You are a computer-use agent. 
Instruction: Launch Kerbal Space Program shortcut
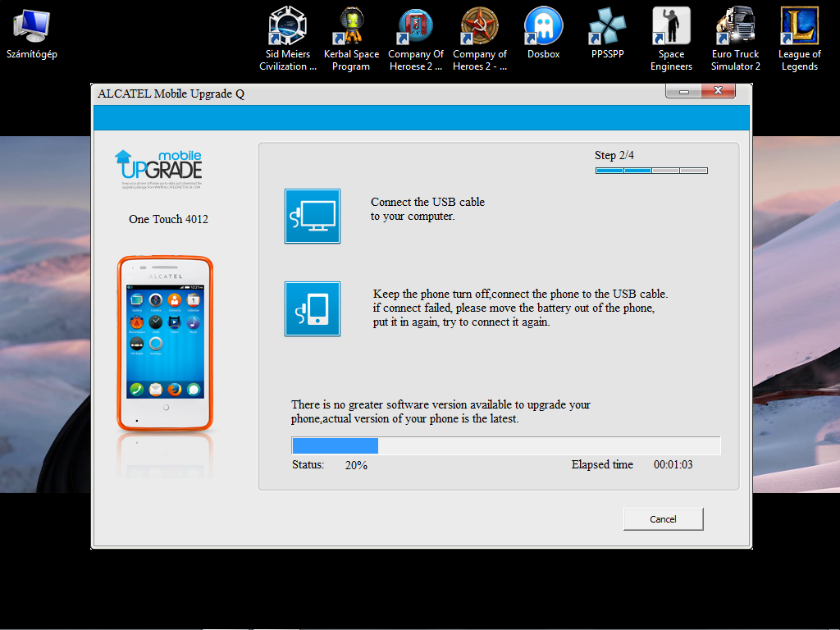coord(351,39)
